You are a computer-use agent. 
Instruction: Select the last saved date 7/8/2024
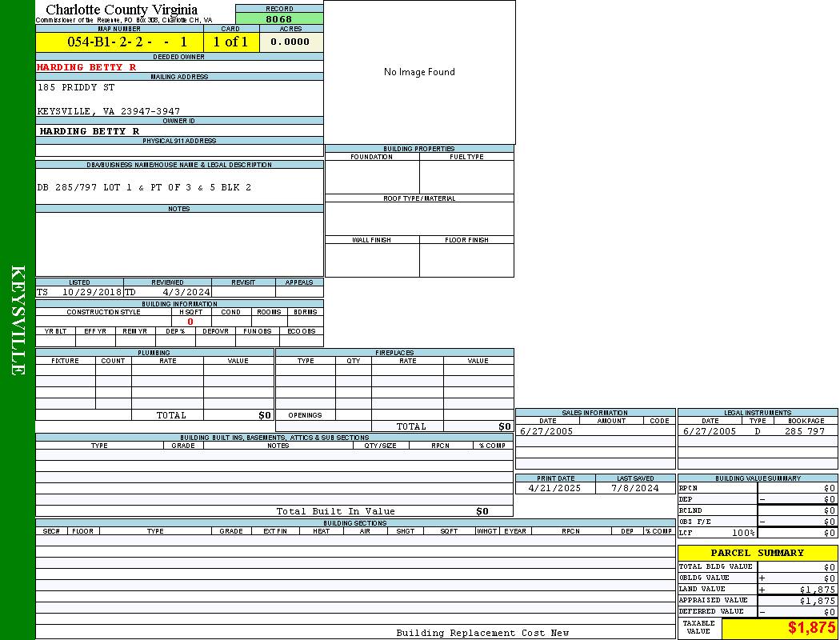click(634, 487)
